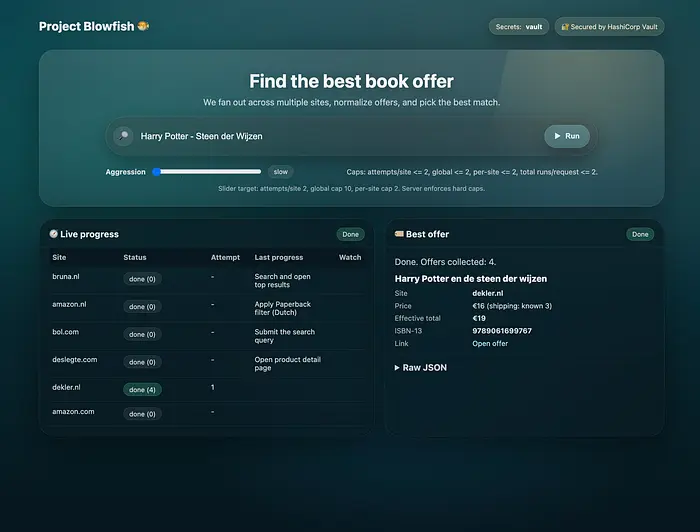Click 'Submit the search query' text
Image resolution: width=700 pixels, height=532 pixels.
point(285,336)
